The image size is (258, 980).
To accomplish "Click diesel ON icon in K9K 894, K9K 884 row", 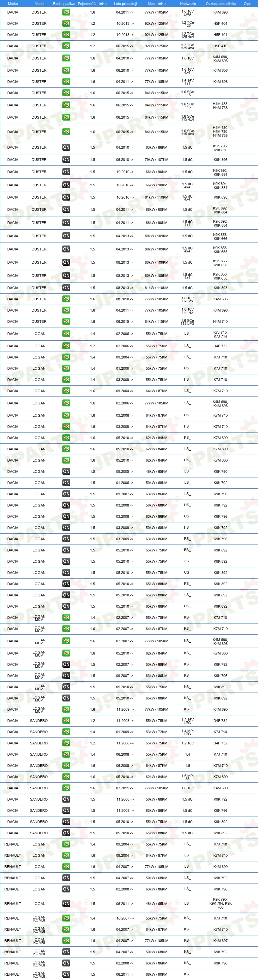I will [x=66, y=185].
